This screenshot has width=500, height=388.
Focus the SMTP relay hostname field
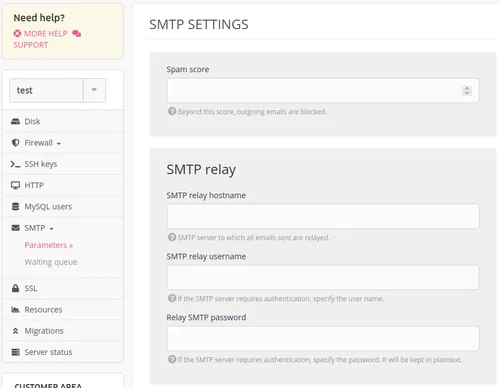323,217
